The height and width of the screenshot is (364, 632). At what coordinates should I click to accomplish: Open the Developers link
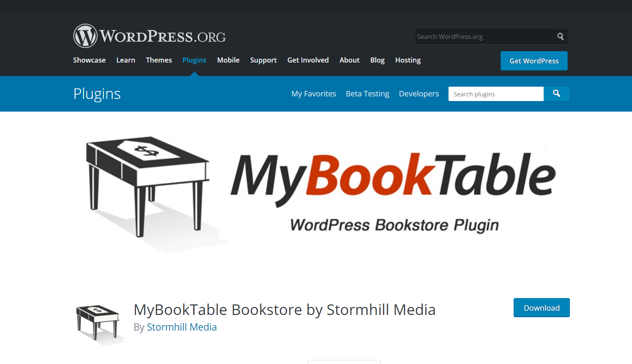[419, 93]
